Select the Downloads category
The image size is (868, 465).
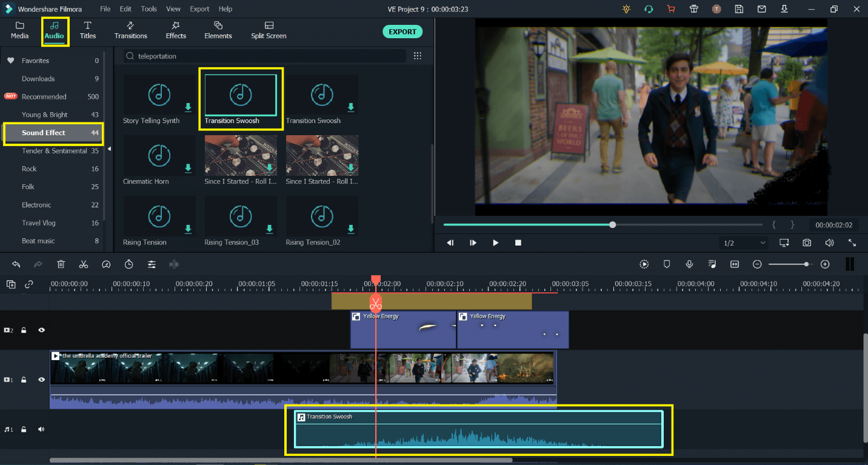coord(52,79)
